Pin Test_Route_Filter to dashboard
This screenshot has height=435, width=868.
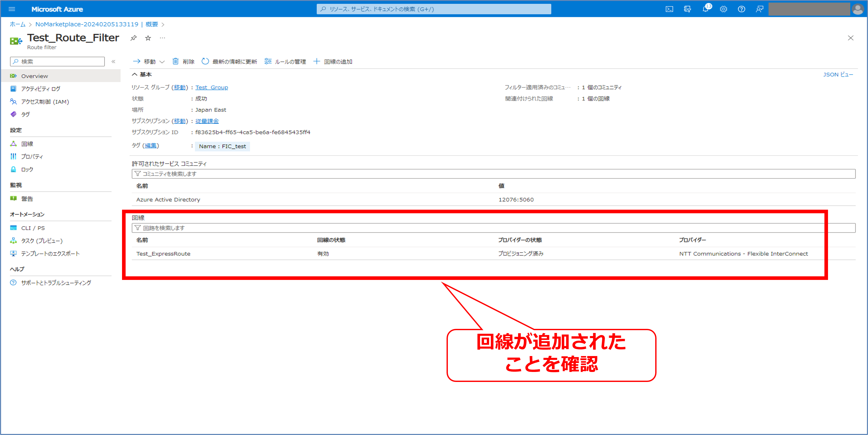pyautogui.click(x=134, y=38)
